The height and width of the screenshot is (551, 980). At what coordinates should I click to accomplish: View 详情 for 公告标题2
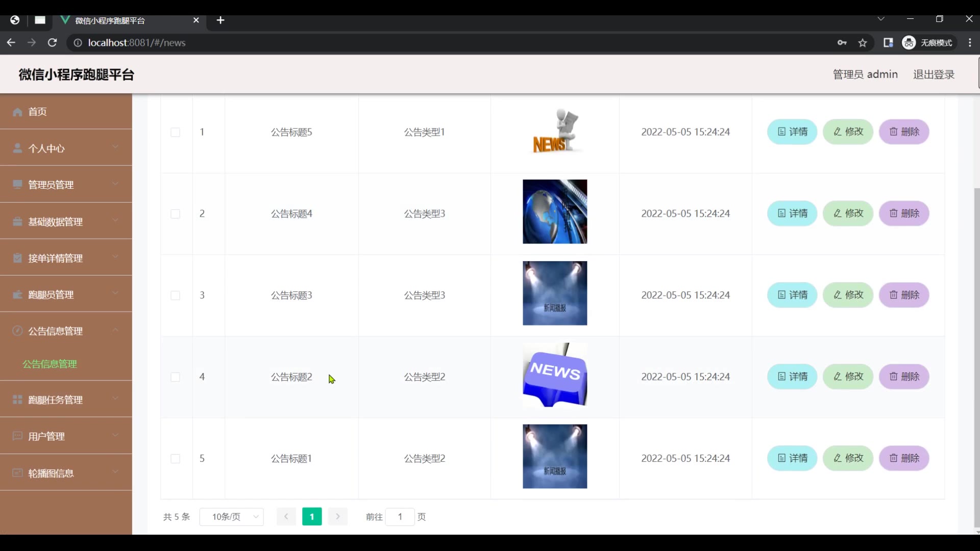click(x=792, y=377)
